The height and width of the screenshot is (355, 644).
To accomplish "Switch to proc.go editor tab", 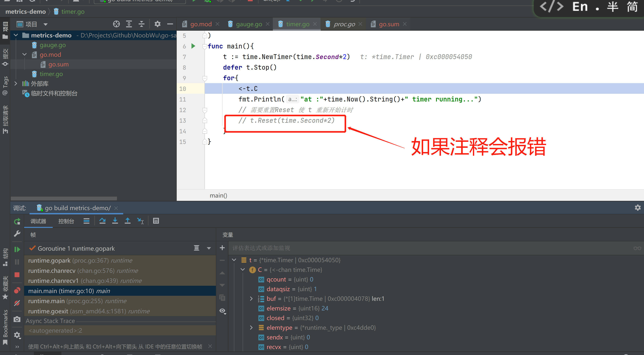I will pyautogui.click(x=344, y=24).
